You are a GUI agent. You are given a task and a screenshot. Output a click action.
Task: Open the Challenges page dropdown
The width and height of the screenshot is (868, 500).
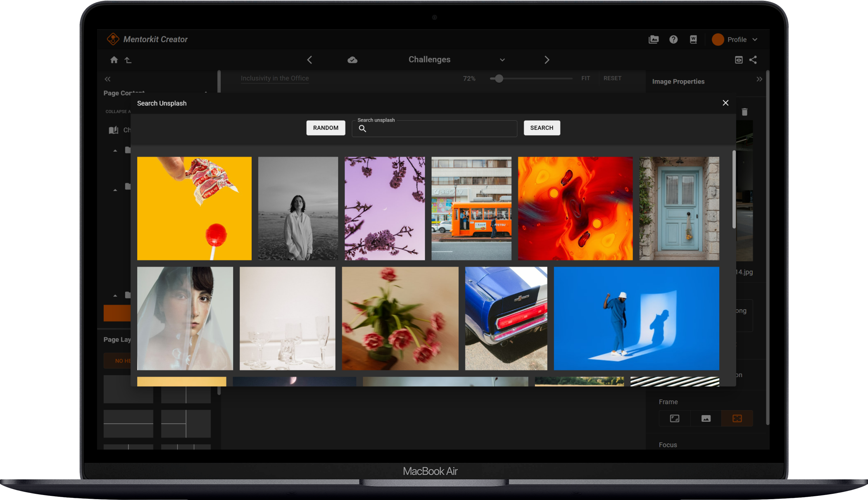point(502,60)
